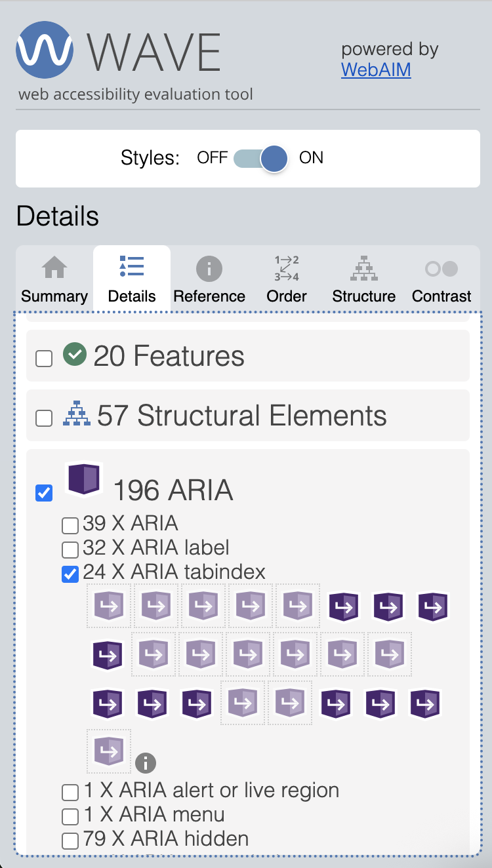
Task: Select the Reference tab
Action: pyautogui.click(x=209, y=280)
